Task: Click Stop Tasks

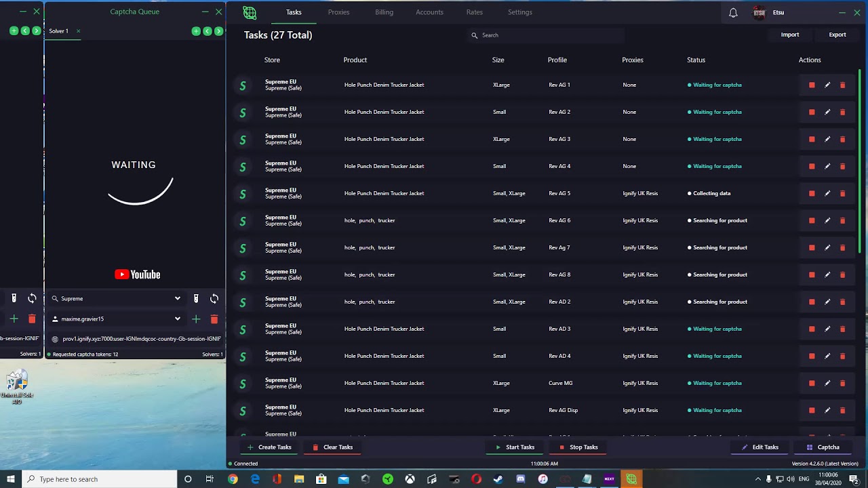Action: [578, 447]
